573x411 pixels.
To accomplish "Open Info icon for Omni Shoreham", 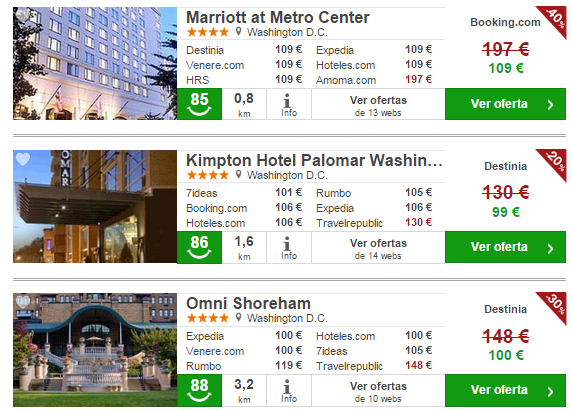I will tap(289, 391).
